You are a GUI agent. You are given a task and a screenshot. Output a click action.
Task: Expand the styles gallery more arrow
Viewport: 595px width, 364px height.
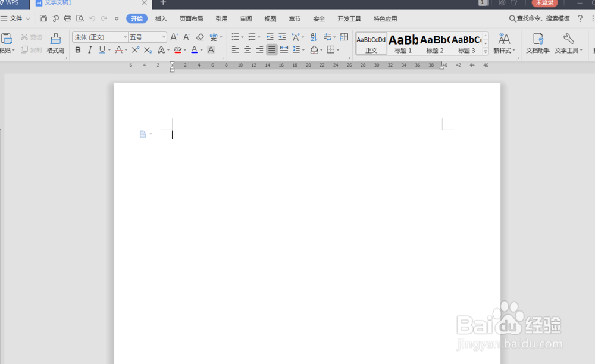486,52
